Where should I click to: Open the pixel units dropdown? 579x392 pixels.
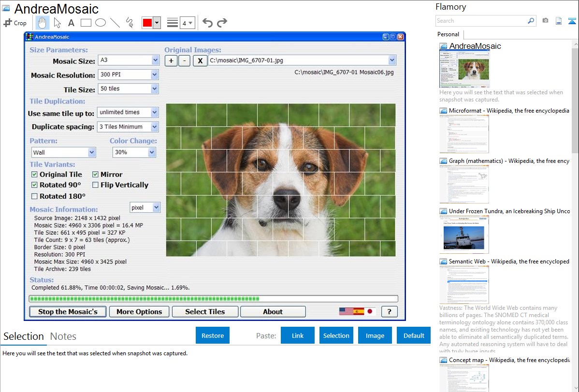coord(156,207)
